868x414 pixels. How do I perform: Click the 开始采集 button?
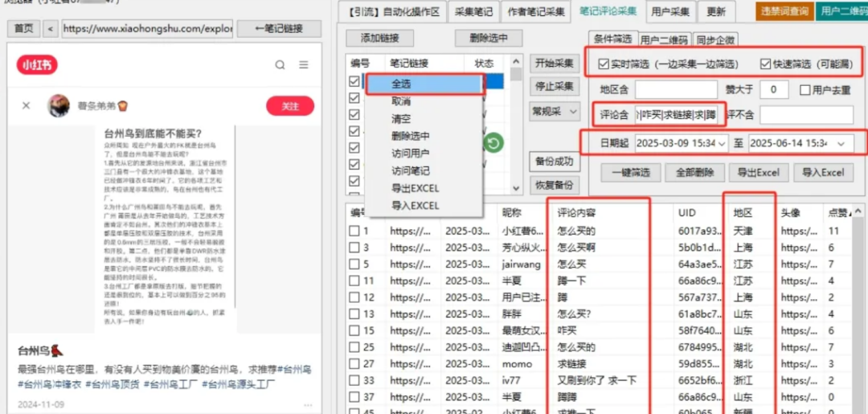coord(554,64)
